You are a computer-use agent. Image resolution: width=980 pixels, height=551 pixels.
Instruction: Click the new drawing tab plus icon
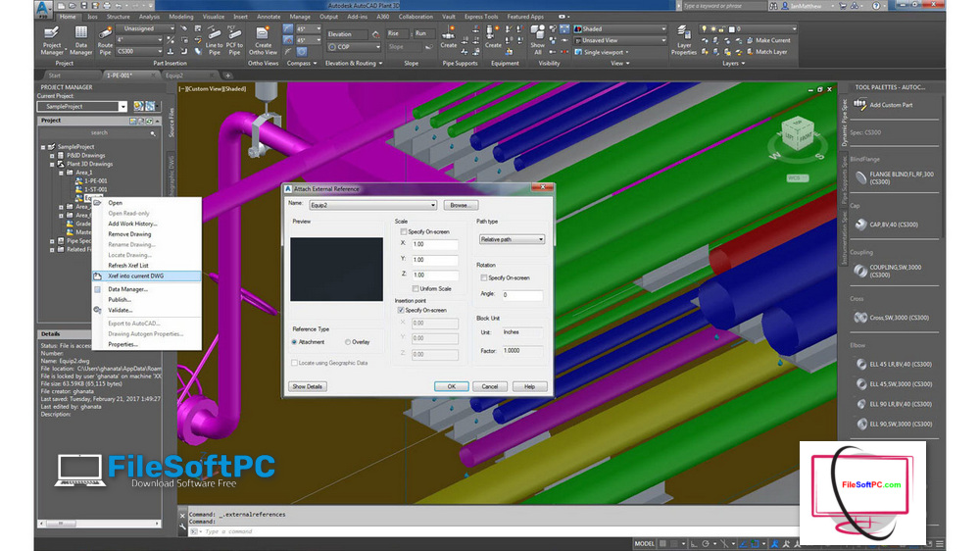(228, 75)
